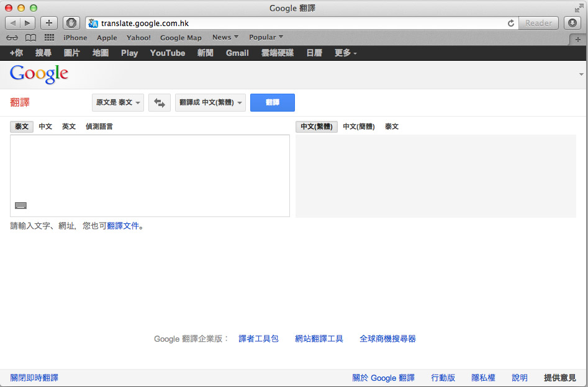This screenshot has width=588, height=387.
Task: Click the gray translation output area
Action: point(436,176)
